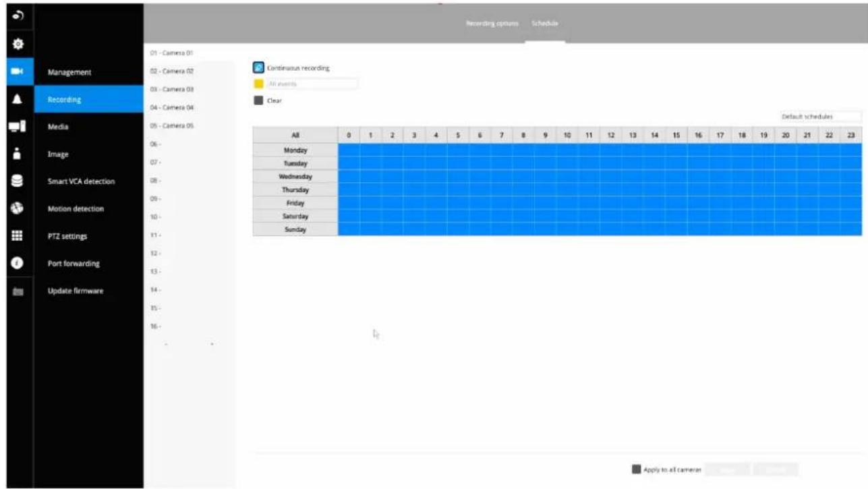Click the top logo back icon
868x489 pixels.
pyautogui.click(x=16, y=15)
